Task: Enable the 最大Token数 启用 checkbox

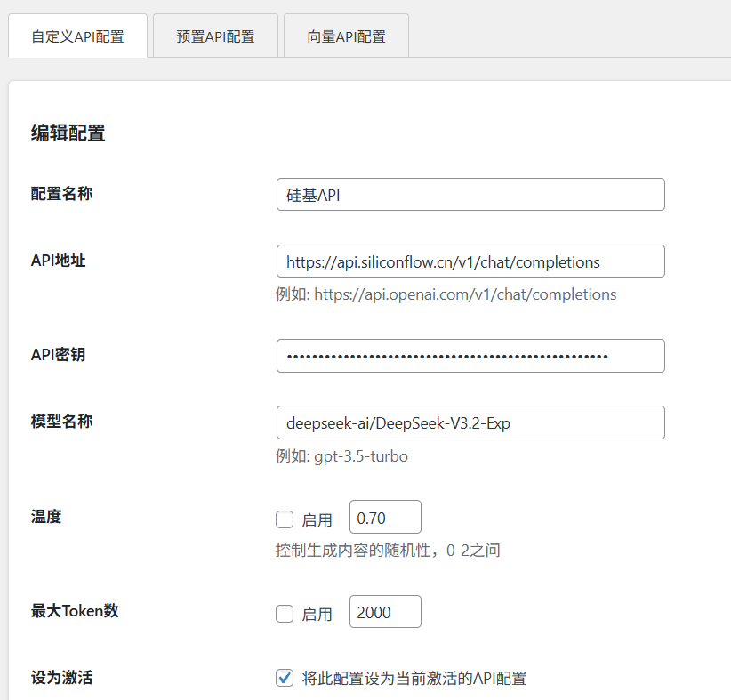Action: pos(285,613)
